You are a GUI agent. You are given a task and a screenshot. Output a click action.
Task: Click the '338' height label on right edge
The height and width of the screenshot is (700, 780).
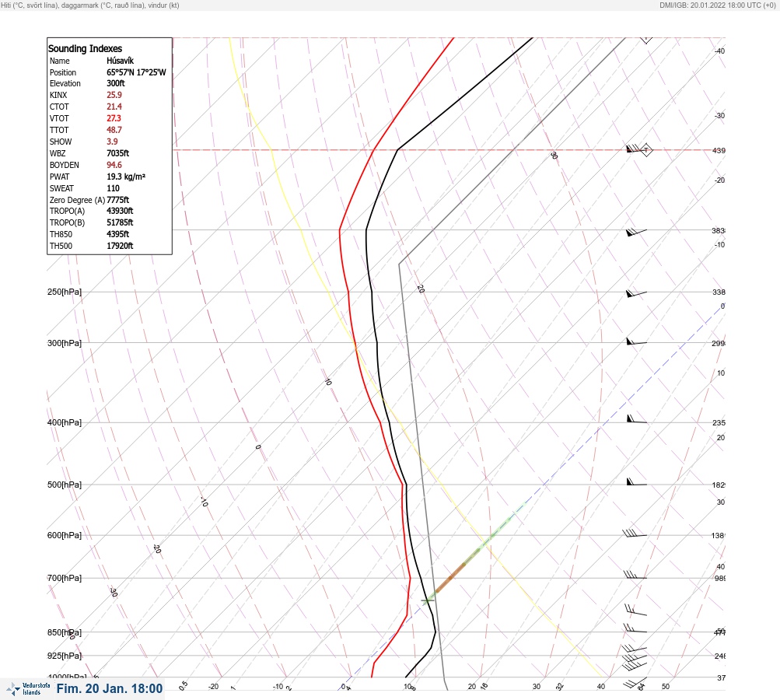(719, 292)
